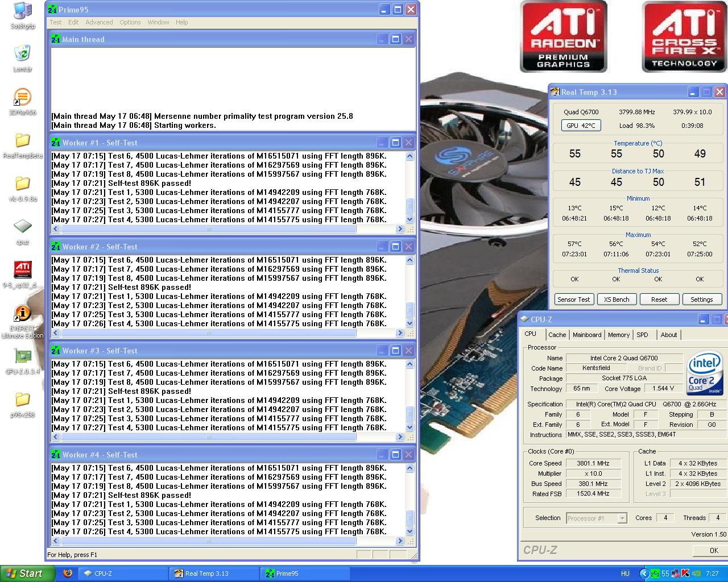Click Worker #3 horizontal scroll left arrow

(x=56, y=437)
